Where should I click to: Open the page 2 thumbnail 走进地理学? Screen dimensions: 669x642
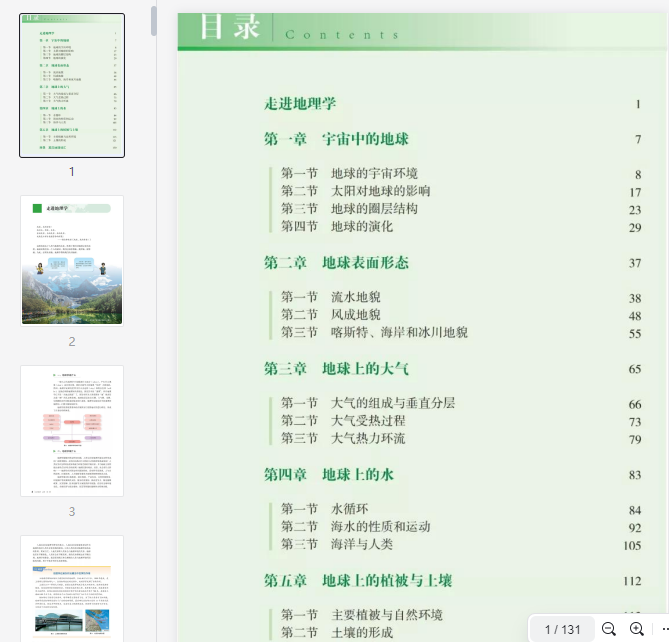(x=72, y=260)
